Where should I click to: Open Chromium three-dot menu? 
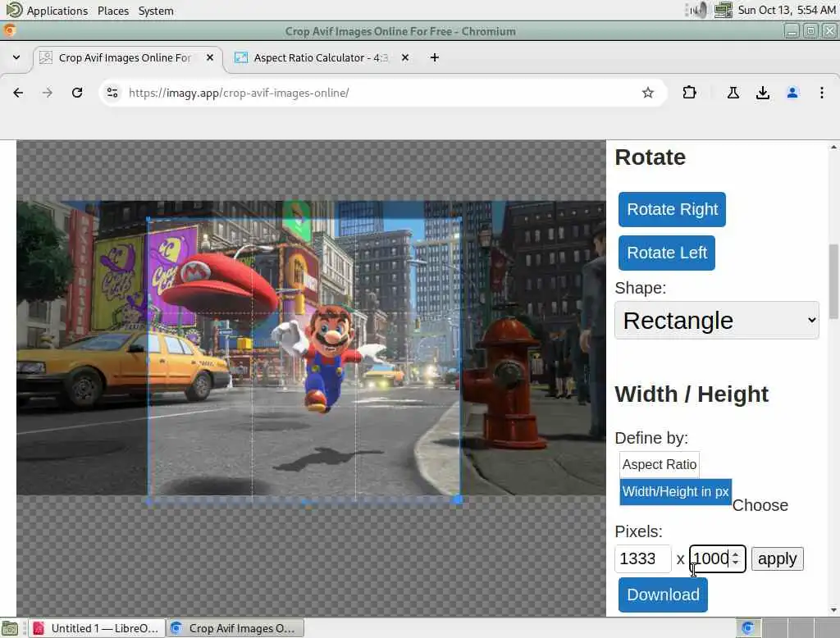(x=822, y=93)
